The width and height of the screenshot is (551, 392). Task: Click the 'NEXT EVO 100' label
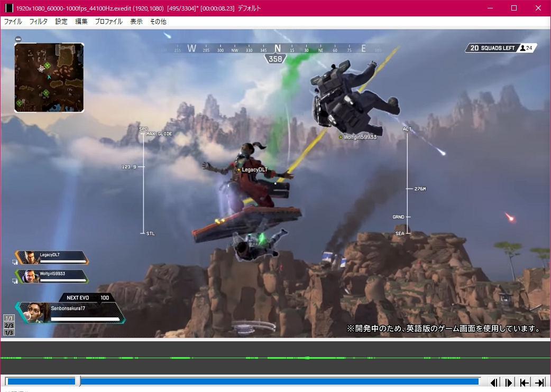click(87, 297)
